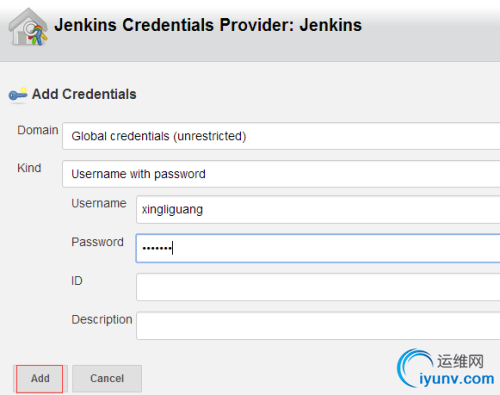This screenshot has width=500, height=395.
Task: Submit credentials with the Add button
Action: coord(40,379)
